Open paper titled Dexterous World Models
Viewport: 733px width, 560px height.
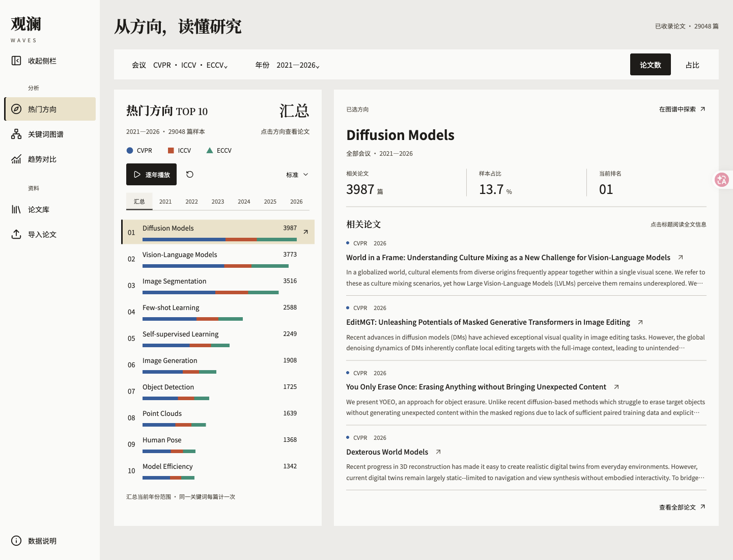coord(387,452)
